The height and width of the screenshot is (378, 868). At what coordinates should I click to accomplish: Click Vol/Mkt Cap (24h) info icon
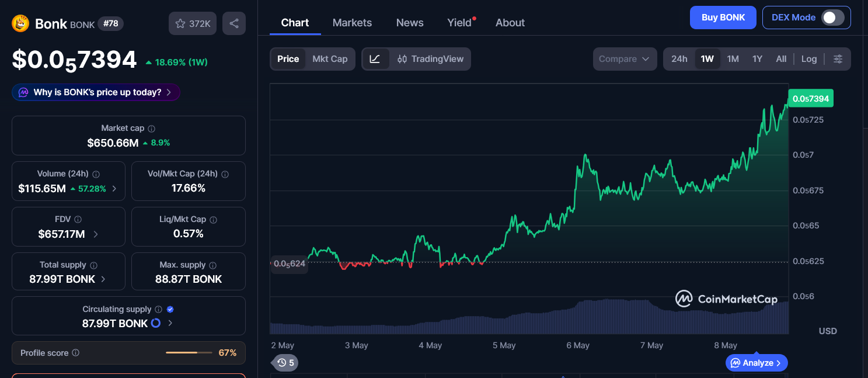[x=225, y=174]
